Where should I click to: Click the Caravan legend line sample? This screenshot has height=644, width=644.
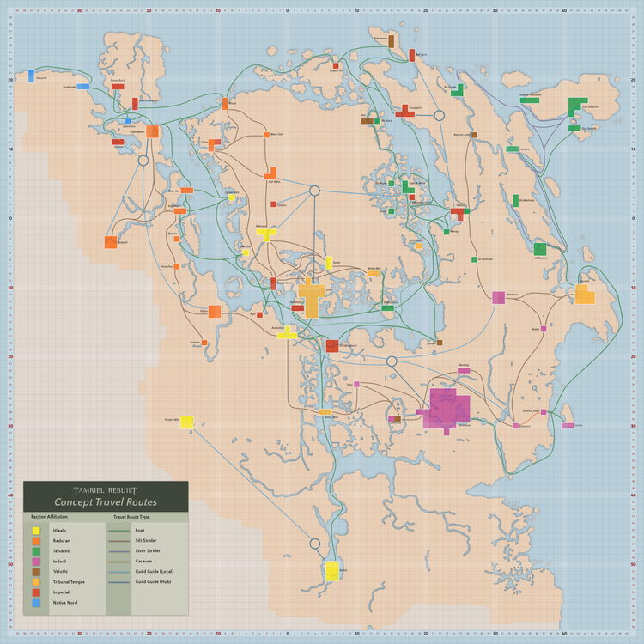119,562
